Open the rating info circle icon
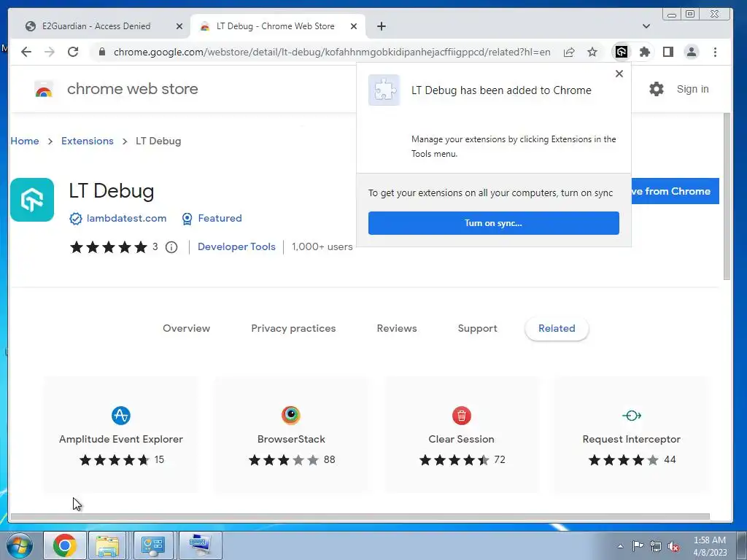 click(x=171, y=247)
